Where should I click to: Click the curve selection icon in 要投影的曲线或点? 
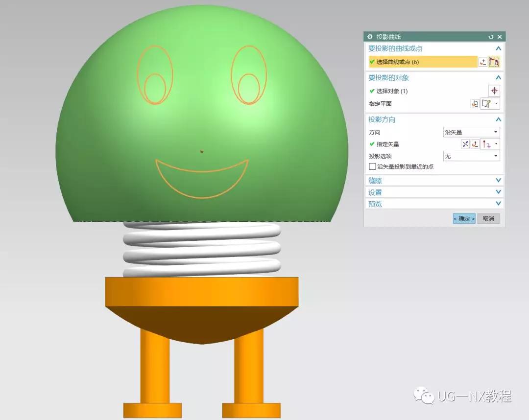[x=494, y=62]
